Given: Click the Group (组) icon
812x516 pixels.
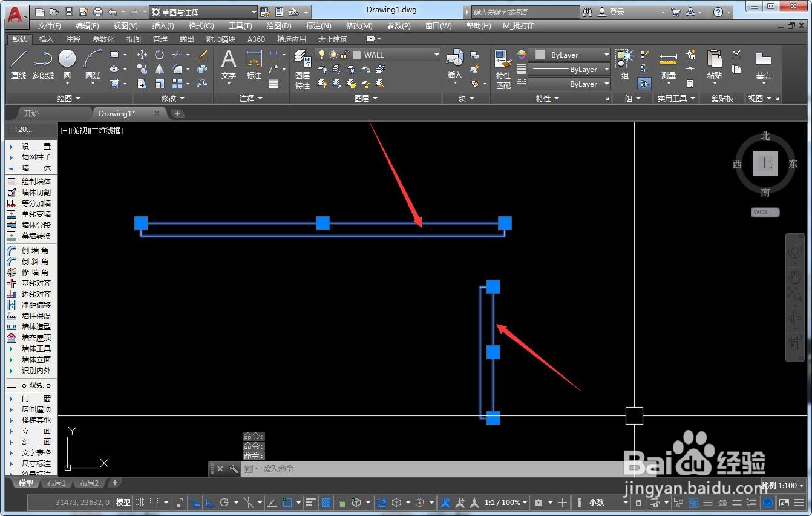Looking at the screenshot, I should tap(624, 59).
